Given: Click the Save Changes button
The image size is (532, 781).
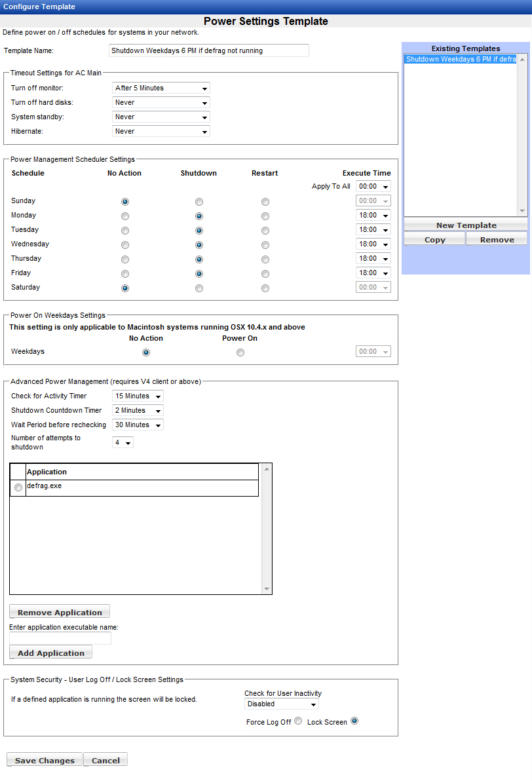Looking at the screenshot, I should tap(45, 760).
